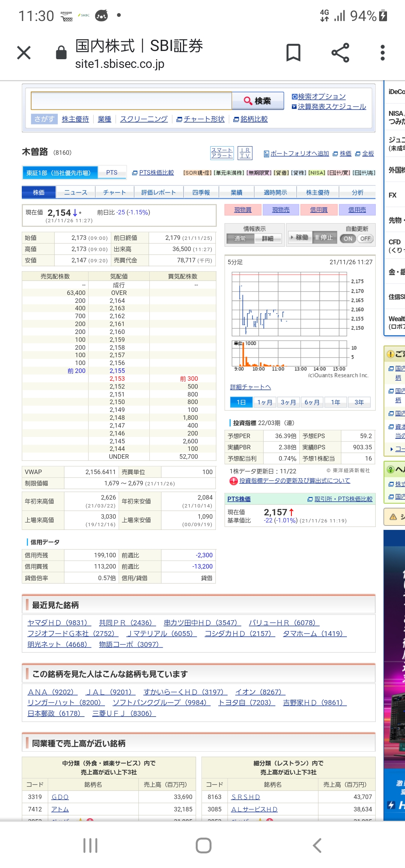Click 停止 pause control

(324, 237)
